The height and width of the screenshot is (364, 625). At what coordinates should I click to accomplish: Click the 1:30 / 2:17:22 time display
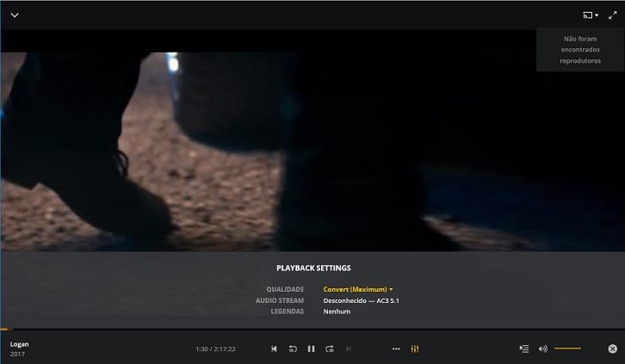click(x=215, y=349)
